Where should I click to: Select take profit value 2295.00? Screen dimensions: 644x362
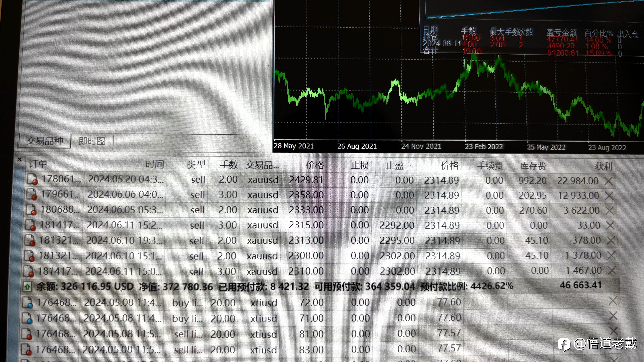point(397,241)
